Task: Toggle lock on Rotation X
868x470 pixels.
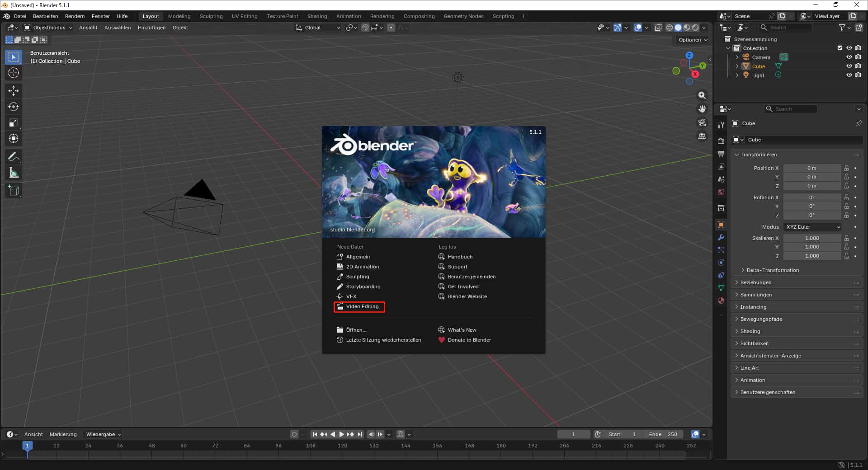Action: pos(846,197)
